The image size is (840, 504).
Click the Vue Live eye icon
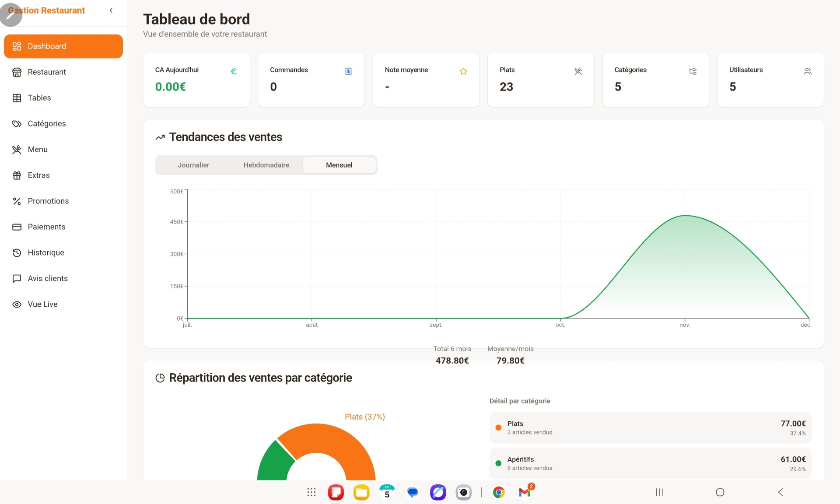click(x=17, y=304)
